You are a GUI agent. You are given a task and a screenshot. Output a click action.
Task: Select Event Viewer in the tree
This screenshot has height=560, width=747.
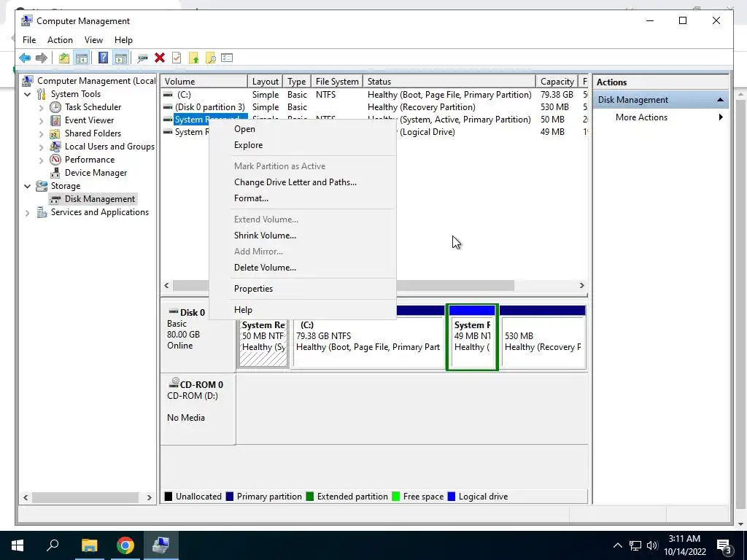89,120
